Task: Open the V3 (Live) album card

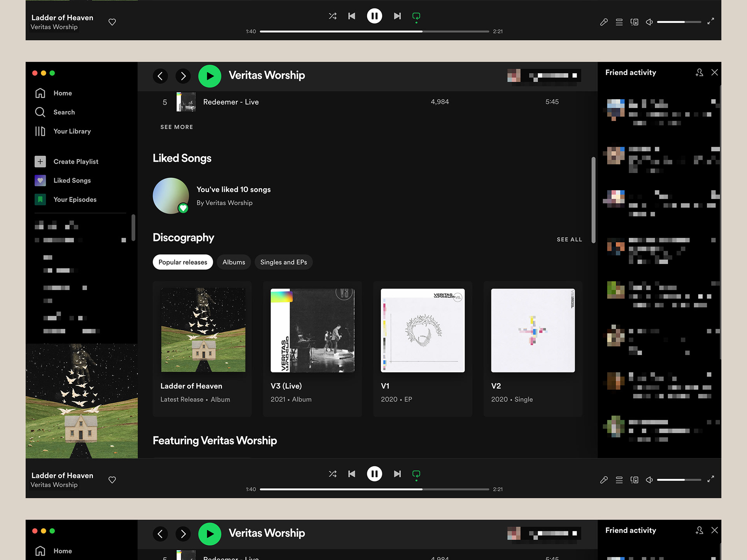Action: click(x=312, y=349)
